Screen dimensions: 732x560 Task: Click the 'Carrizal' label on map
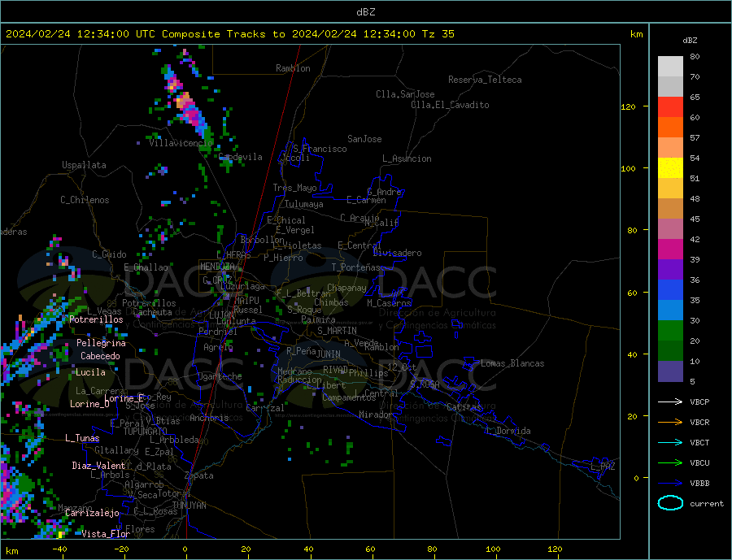[265, 408]
